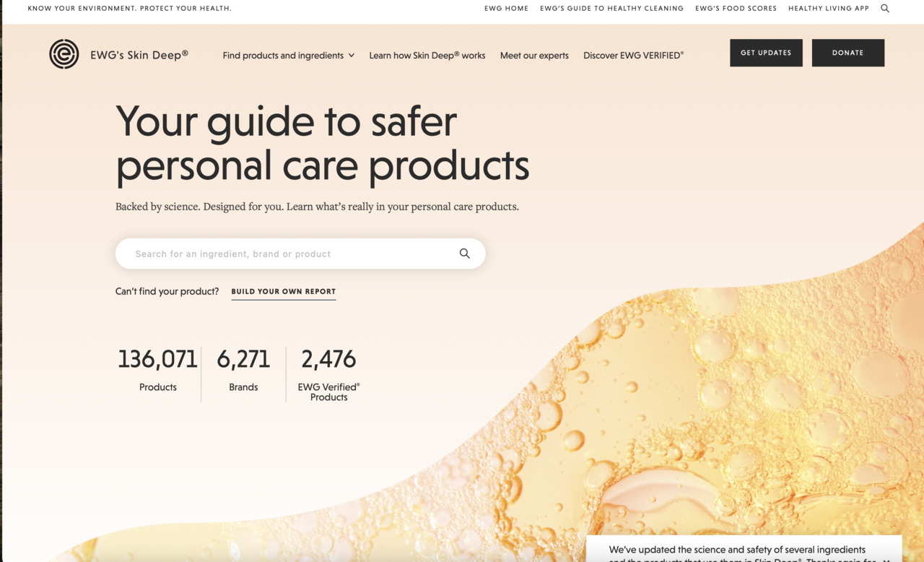Screen dimensions: 924x562
Task: Click BUILD YOUR OWN REPORT link
Action: tap(283, 292)
